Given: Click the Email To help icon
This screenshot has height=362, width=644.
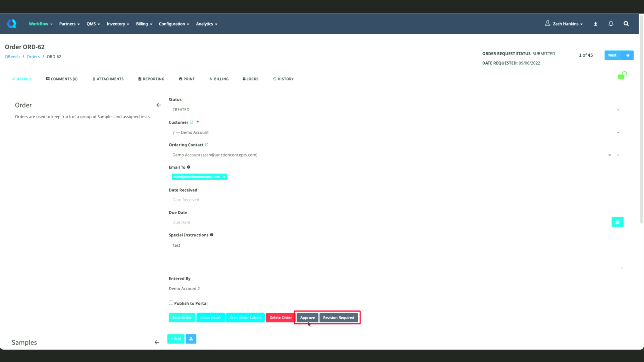Looking at the screenshot, I should (189, 167).
